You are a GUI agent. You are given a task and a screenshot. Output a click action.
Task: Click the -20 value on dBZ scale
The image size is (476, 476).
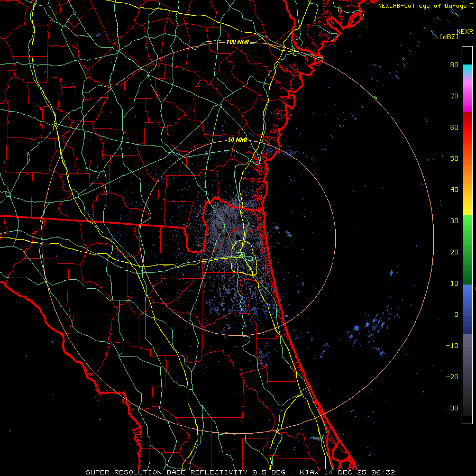coord(452,377)
